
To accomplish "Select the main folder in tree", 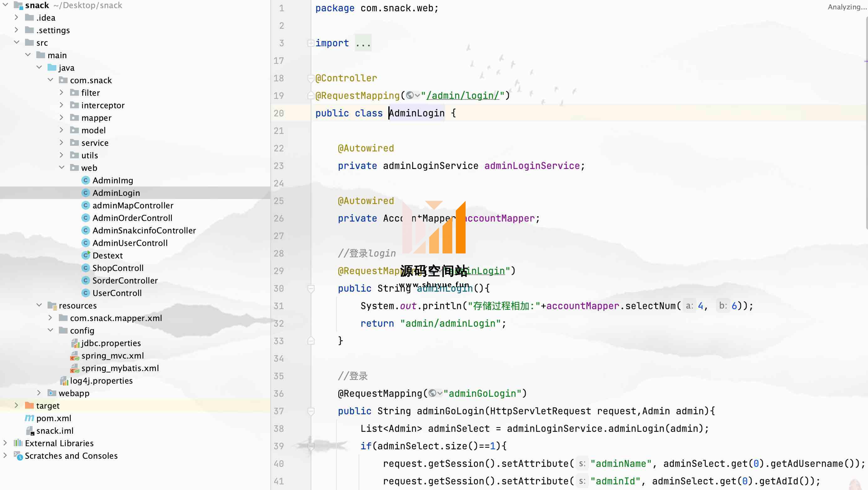I will point(57,55).
